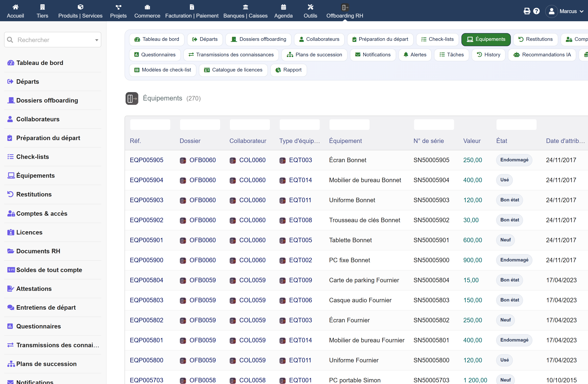The height and width of the screenshot is (384, 588).
Task: Open dossier OFB0060 in EQP005903 row
Action: coord(203,200)
